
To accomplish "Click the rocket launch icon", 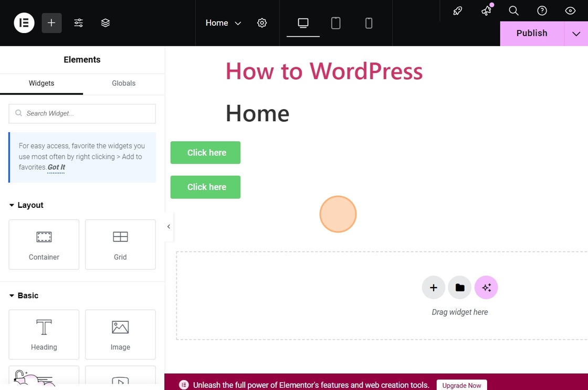I will (457, 10).
